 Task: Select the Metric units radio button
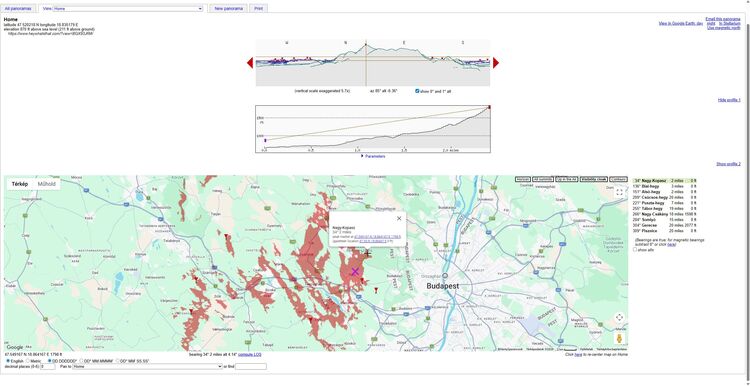28,361
